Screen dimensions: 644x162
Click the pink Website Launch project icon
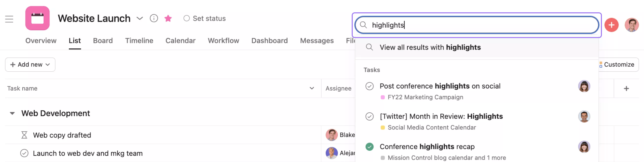(x=37, y=18)
